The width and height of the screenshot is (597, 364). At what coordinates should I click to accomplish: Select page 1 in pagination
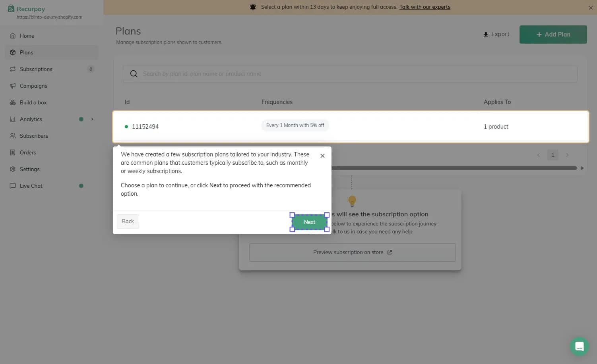(553, 155)
